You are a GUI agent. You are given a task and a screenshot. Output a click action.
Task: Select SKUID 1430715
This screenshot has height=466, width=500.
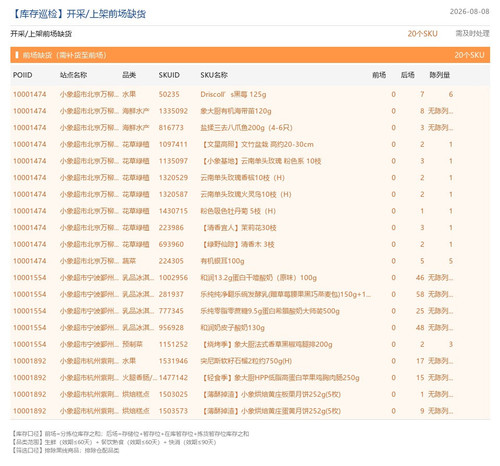[173, 211]
